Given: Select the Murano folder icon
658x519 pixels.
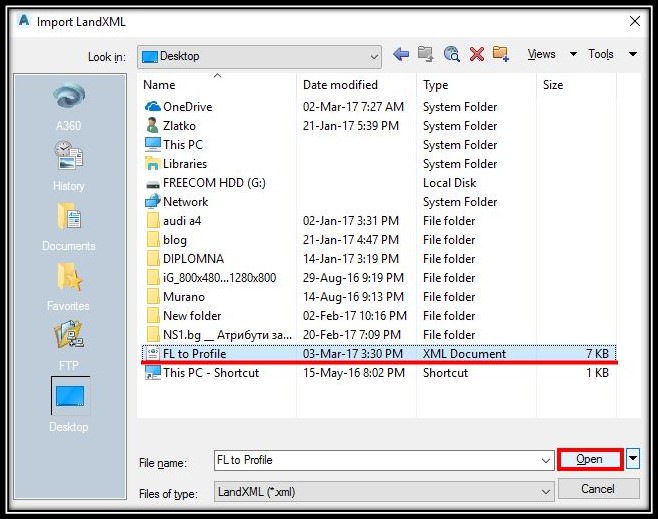Looking at the screenshot, I should [153, 297].
